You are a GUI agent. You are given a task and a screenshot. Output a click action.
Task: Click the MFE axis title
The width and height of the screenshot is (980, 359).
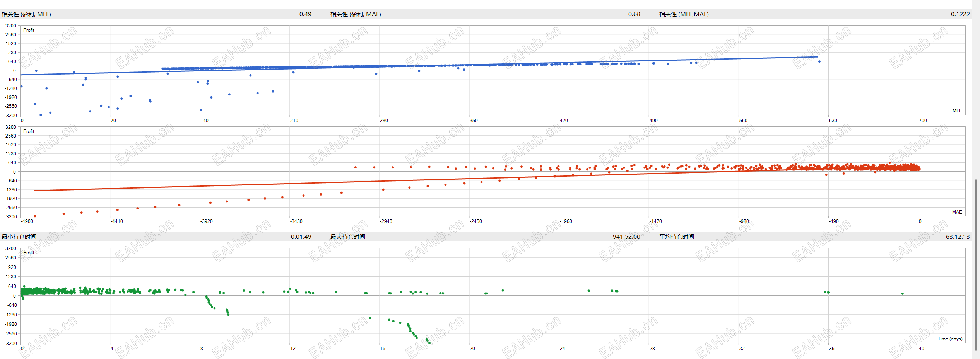957,111
